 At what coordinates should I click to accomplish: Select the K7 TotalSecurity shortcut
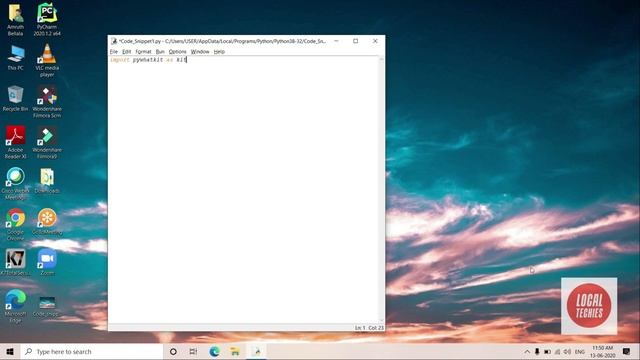(16, 262)
